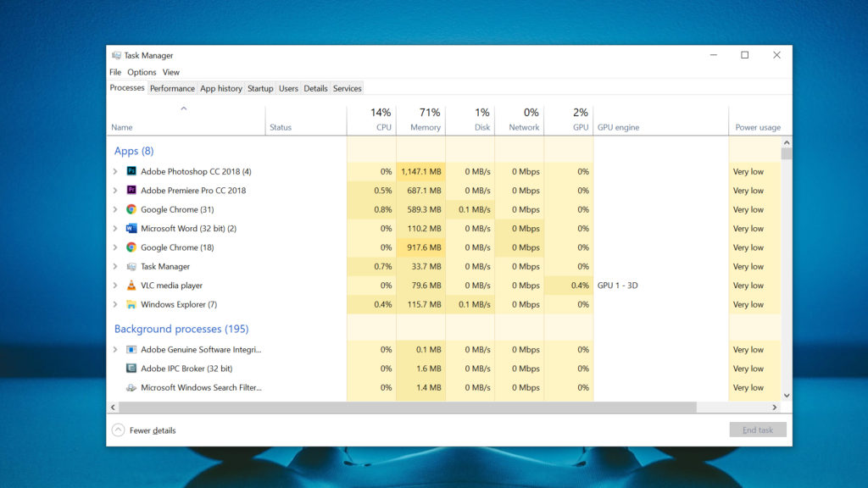Sort processes by Memory column header
The image size is (868, 488).
[x=420, y=120]
